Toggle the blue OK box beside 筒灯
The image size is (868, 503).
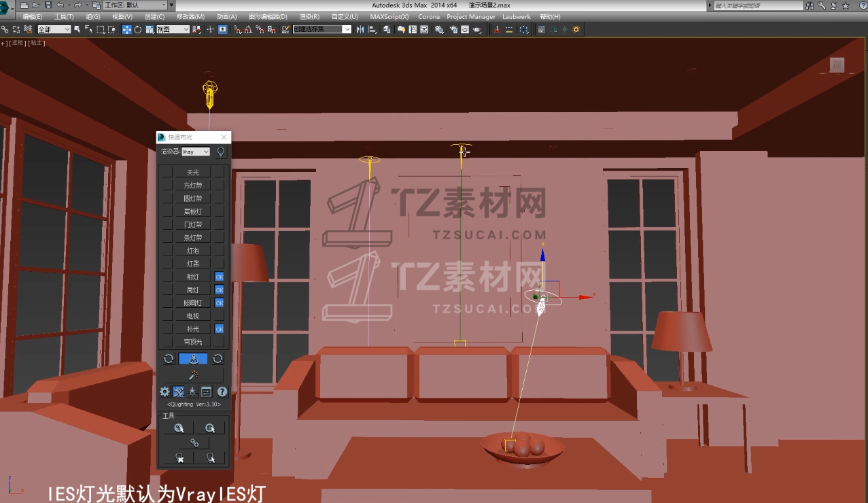(x=219, y=290)
